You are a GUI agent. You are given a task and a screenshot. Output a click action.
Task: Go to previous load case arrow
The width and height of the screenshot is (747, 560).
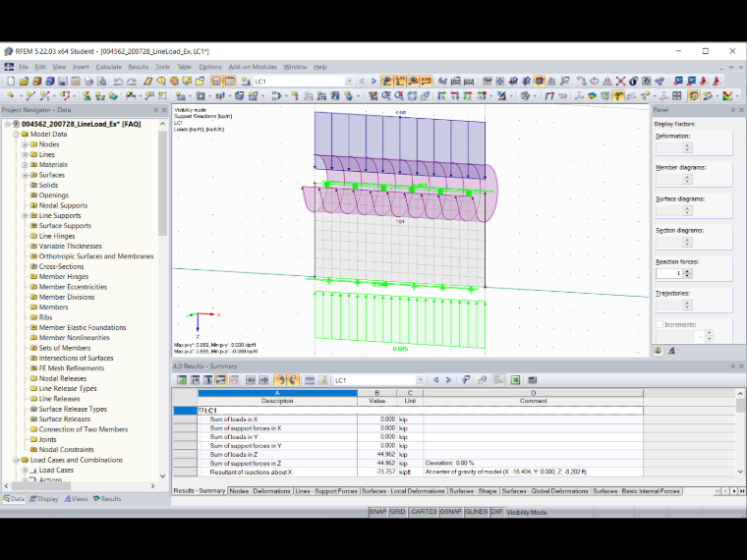pyautogui.click(x=362, y=82)
